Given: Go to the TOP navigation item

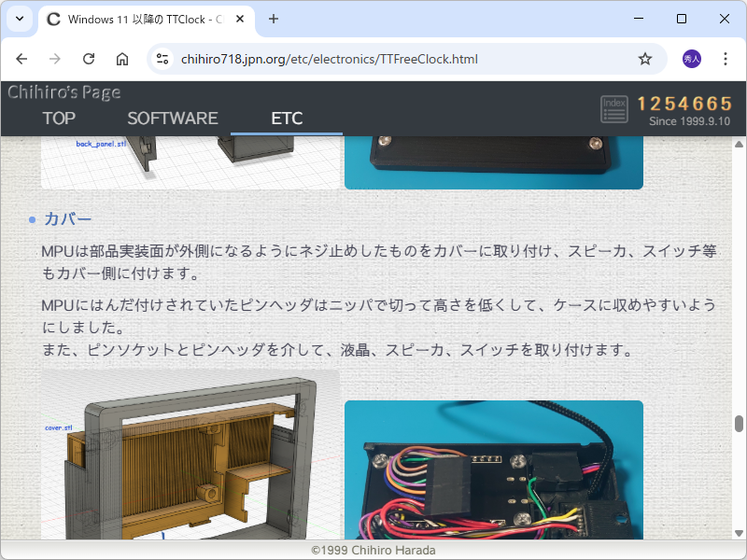Looking at the screenshot, I should point(59,118).
